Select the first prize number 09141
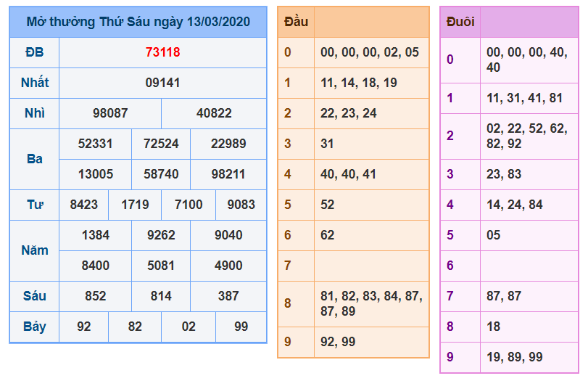This screenshot has height=381, width=588. click(x=162, y=83)
